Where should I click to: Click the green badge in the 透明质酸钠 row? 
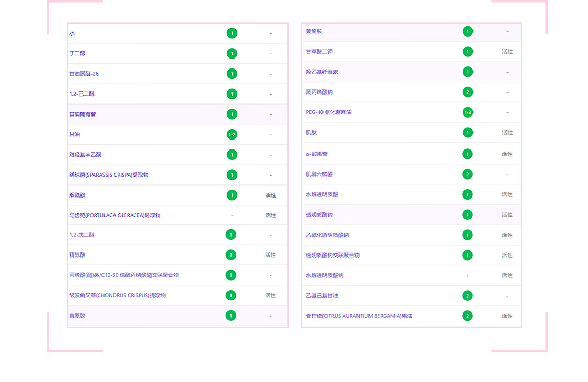[467, 215]
